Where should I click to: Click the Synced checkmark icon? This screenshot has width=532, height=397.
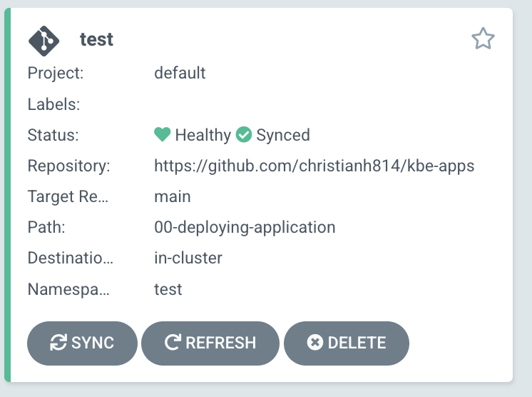244,135
